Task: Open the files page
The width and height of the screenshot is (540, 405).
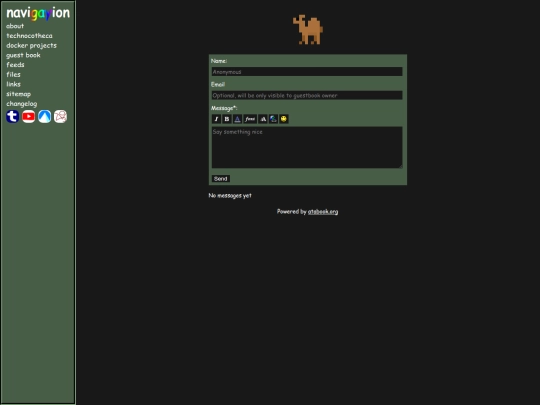Action: [13, 74]
